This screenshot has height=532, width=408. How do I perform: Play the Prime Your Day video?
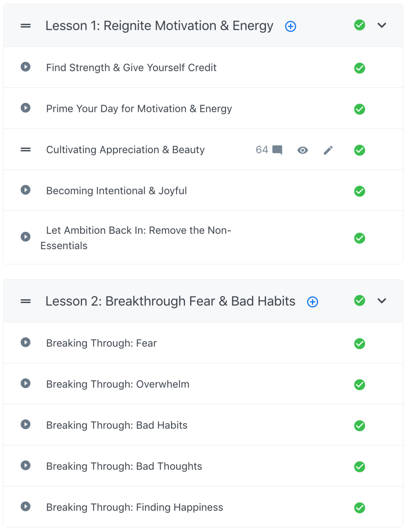(25, 108)
